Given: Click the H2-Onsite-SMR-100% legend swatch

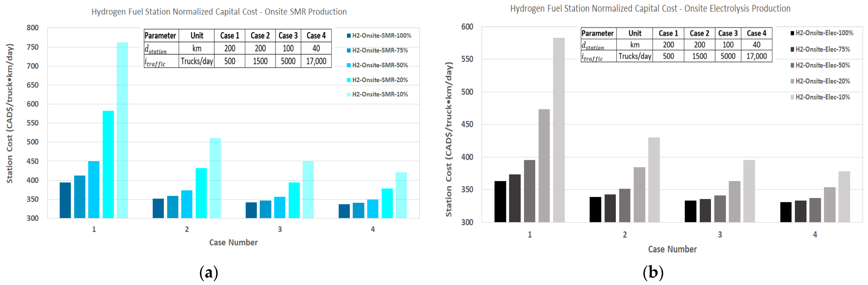Looking at the screenshot, I should point(349,36).
